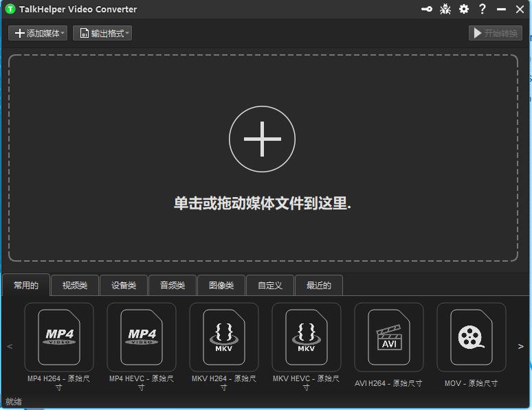The image size is (532, 410).
Task: Open the 添加媒体 dropdown button
Action: click(x=38, y=33)
